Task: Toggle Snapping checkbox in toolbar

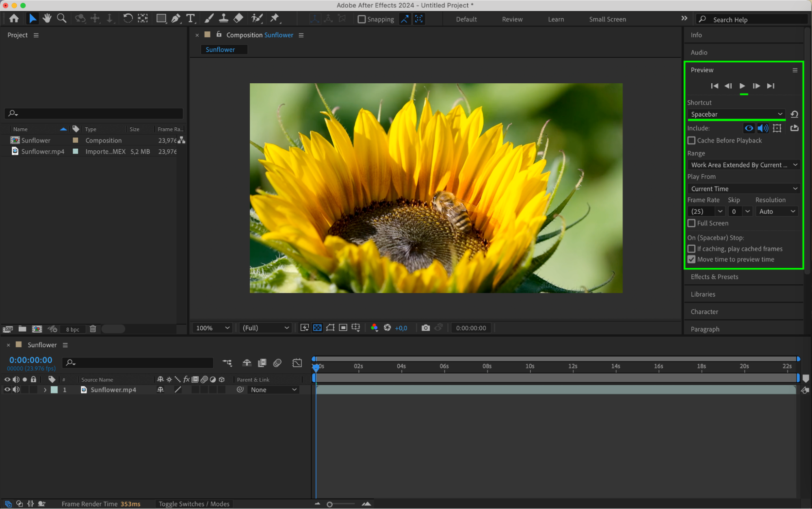Action: point(362,19)
